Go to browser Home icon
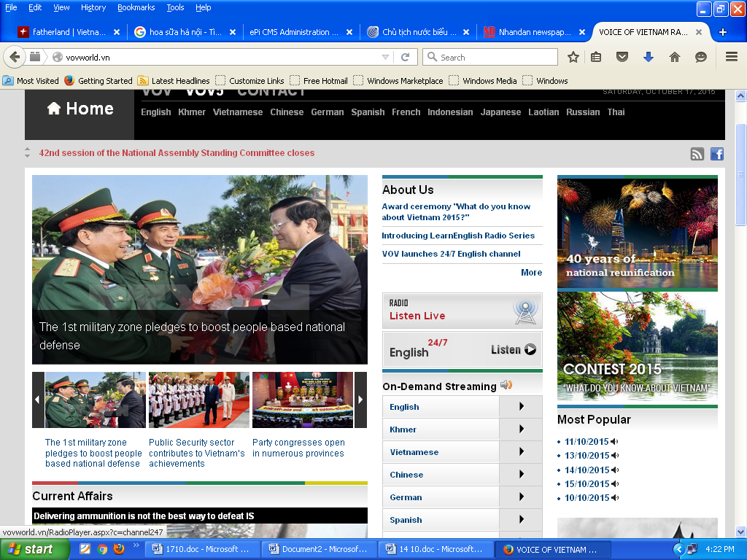This screenshot has width=747, height=560. (675, 57)
